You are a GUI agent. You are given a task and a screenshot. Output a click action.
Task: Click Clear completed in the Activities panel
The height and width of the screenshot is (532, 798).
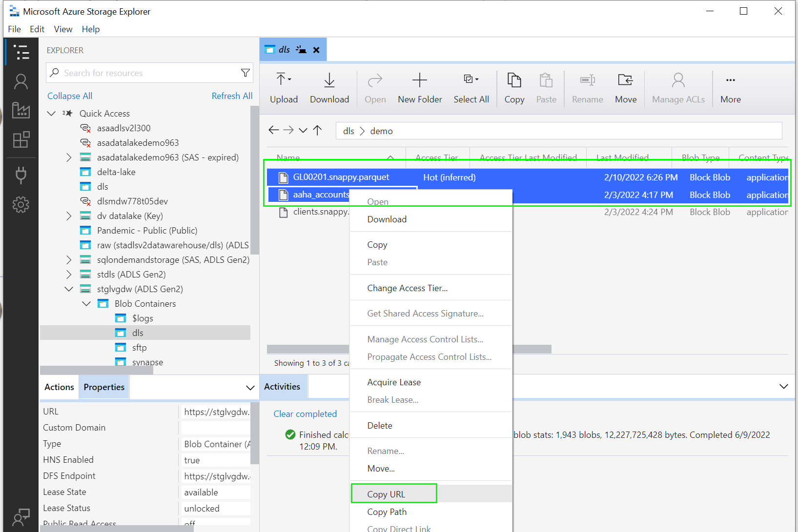tap(305, 414)
